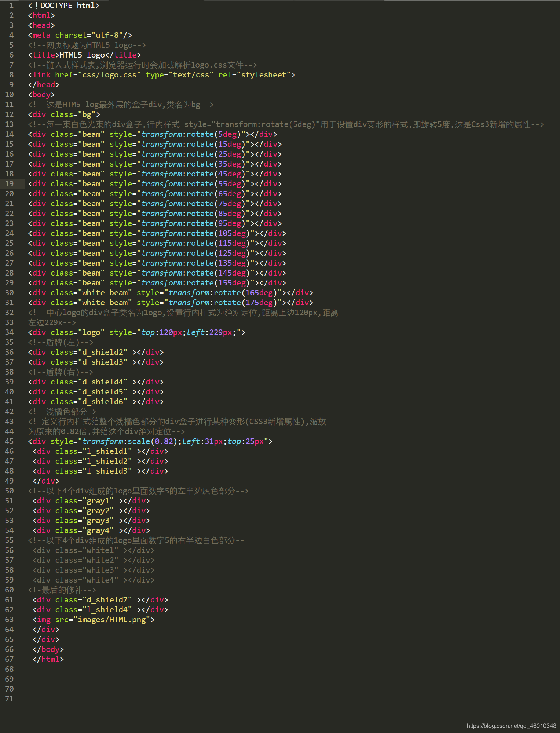Click the gray1 div line
The height and width of the screenshot is (733, 560).
click(91, 501)
